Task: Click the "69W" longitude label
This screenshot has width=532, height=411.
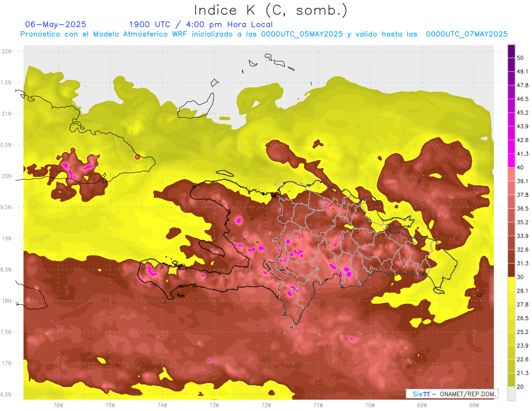Action: tap(422, 405)
